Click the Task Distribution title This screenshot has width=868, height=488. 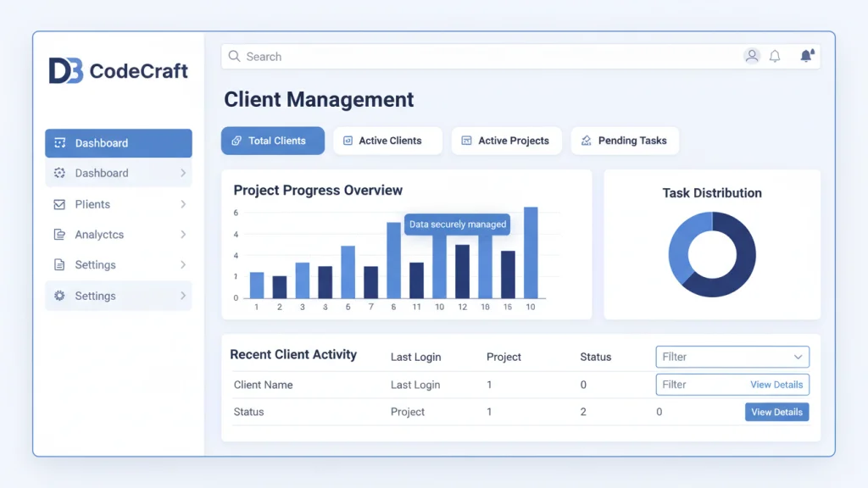tap(712, 193)
